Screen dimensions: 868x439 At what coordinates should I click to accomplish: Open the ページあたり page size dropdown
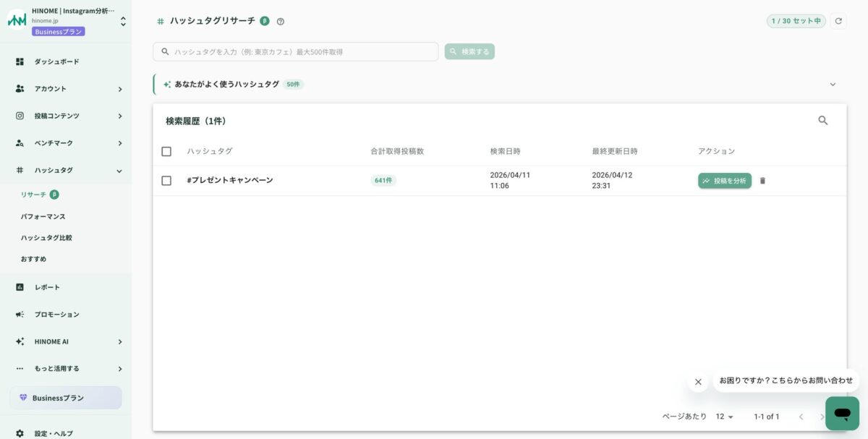[x=723, y=417]
